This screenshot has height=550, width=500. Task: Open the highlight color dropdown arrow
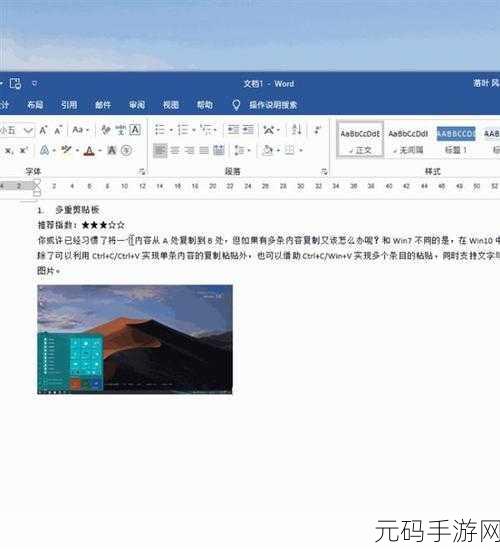coord(77,151)
